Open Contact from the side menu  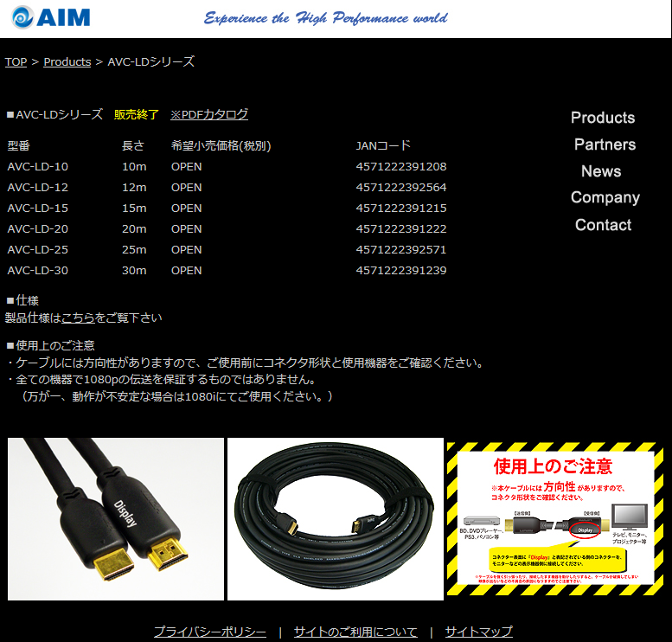[603, 225]
